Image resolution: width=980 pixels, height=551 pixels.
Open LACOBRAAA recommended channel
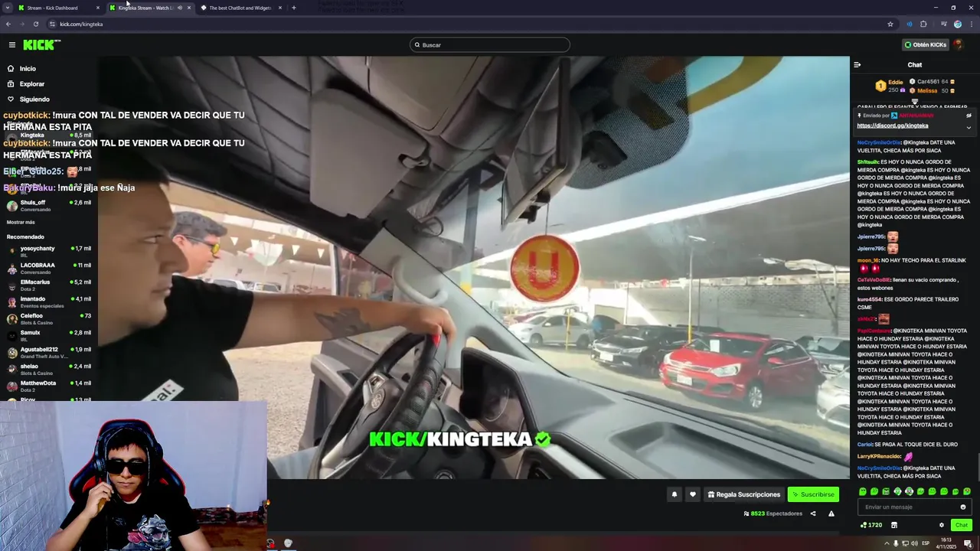[x=49, y=268]
